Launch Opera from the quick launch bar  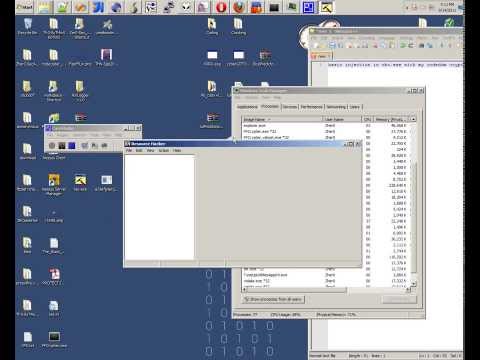click(221, 7)
